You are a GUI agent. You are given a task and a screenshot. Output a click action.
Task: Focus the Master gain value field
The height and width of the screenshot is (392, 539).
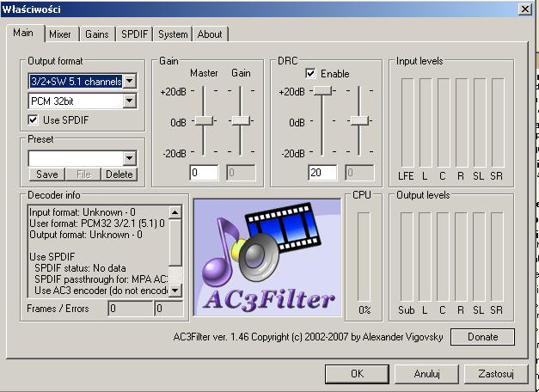click(x=204, y=173)
